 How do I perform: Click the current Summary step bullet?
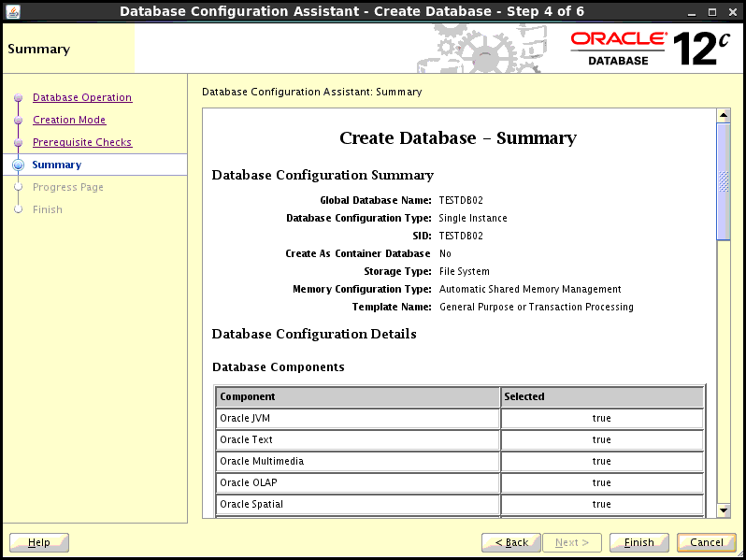tap(18, 165)
